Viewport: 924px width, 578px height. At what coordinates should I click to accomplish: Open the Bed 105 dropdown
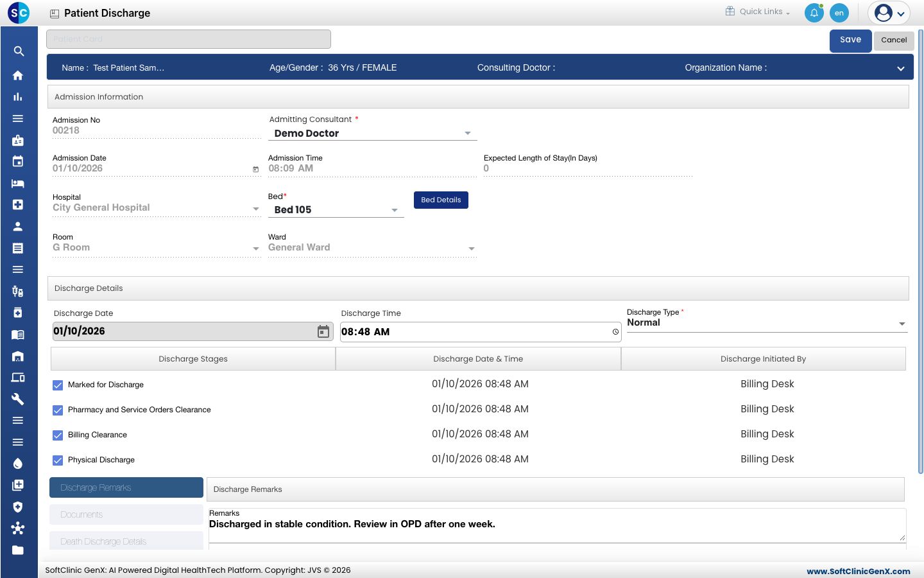336,210
